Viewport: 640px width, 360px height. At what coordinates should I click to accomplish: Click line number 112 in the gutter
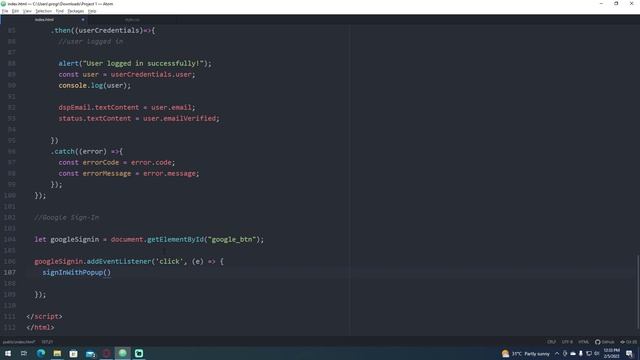(x=10, y=327)
